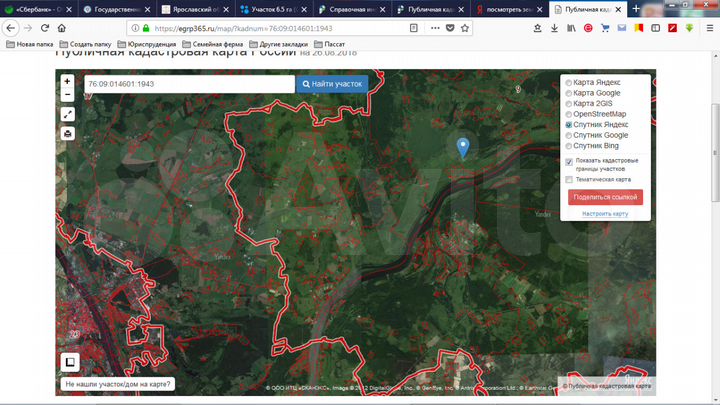Viewport: 720px width, 405px height.
Task: Click the cadastral number search field
Action: (x=189, y=84)
